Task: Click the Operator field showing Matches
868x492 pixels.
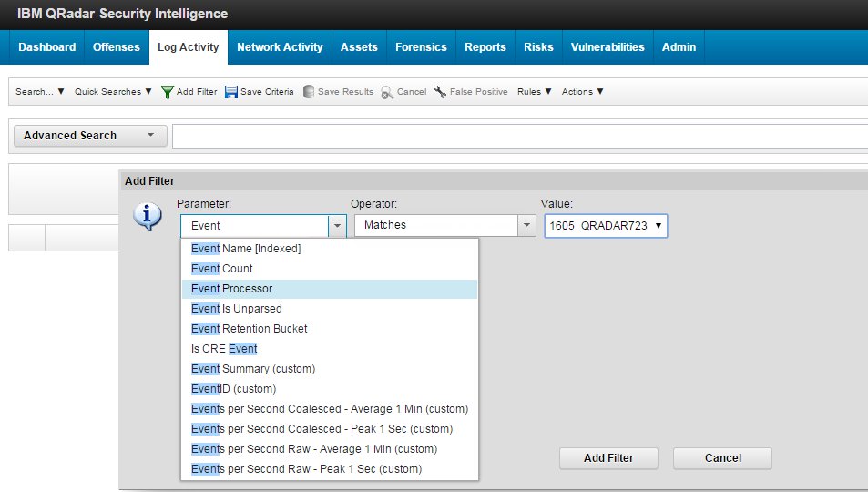Action: (x=436, y=226)
